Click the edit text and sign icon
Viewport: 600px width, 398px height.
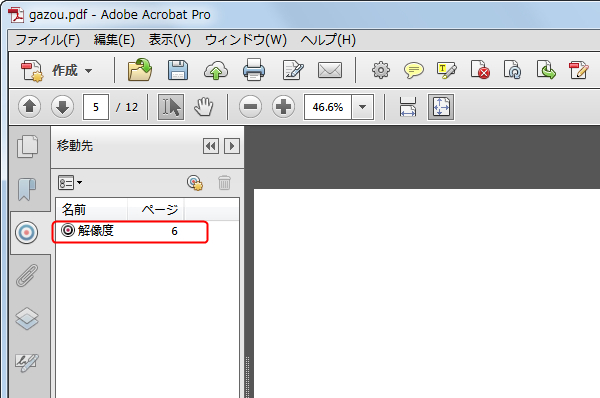click(293, 70)
